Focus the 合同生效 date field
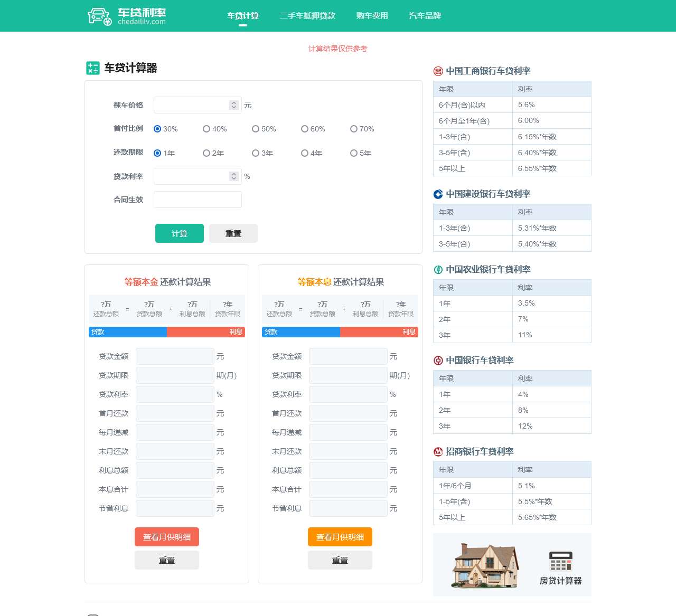 198,200
